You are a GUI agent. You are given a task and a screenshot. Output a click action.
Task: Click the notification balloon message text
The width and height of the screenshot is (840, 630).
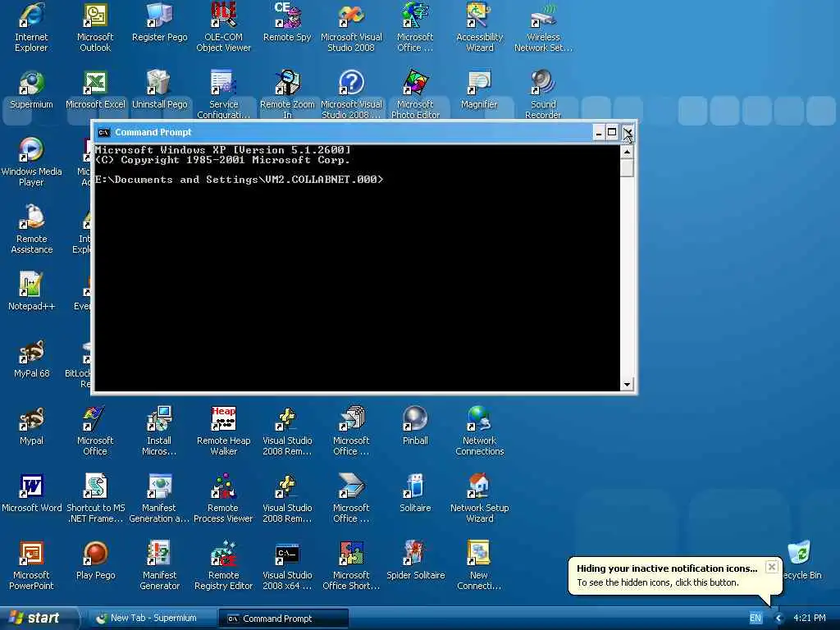658,582
